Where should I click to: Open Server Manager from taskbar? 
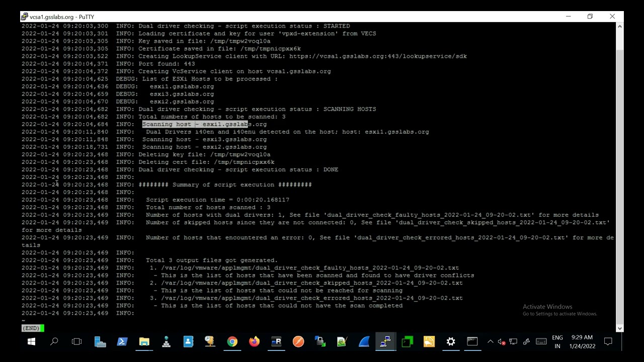click(100, 342)
